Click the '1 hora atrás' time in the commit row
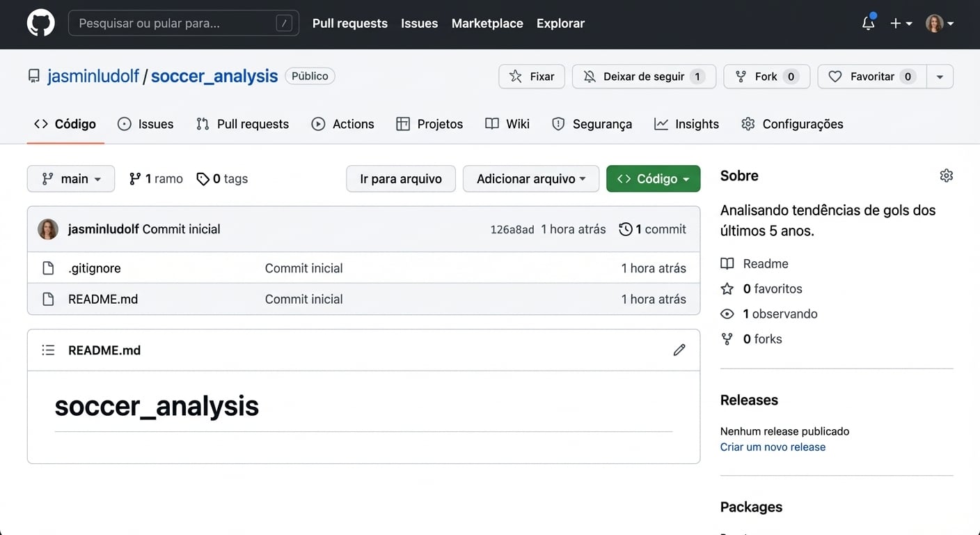Screen dimensions: 980x535 click(574, 229)
